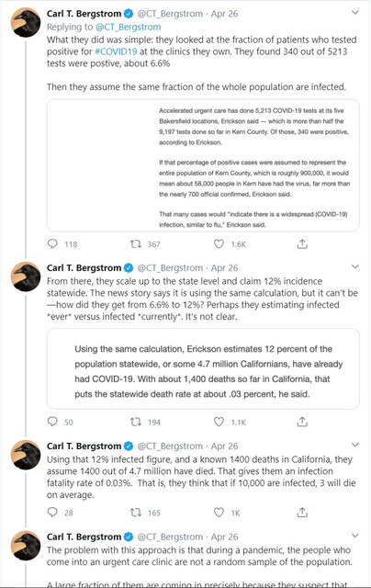Open options chevron on urgent care sample tweet
371x588 pixels.
pos(354,536)
